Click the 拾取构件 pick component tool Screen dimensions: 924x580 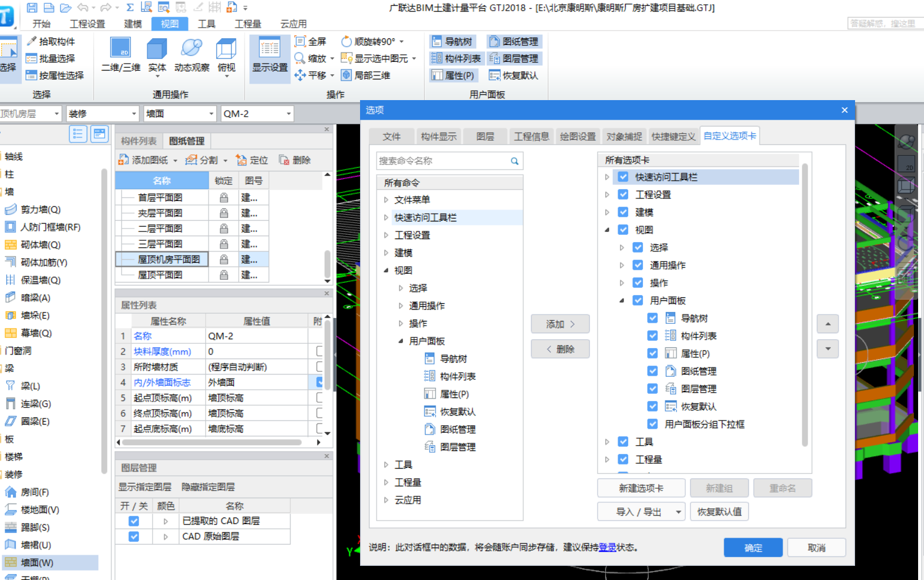tap(51, 41)
